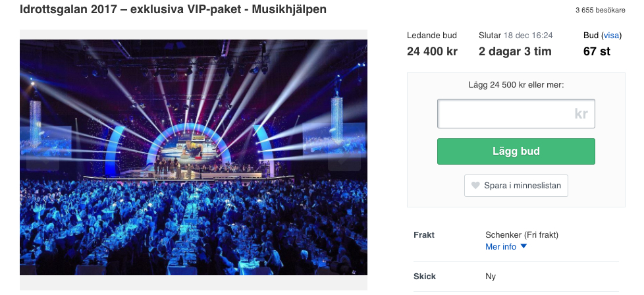Open the bid list via the 'visa' link
The height and width of the screenshot is (295, 644).
point(611,35)
